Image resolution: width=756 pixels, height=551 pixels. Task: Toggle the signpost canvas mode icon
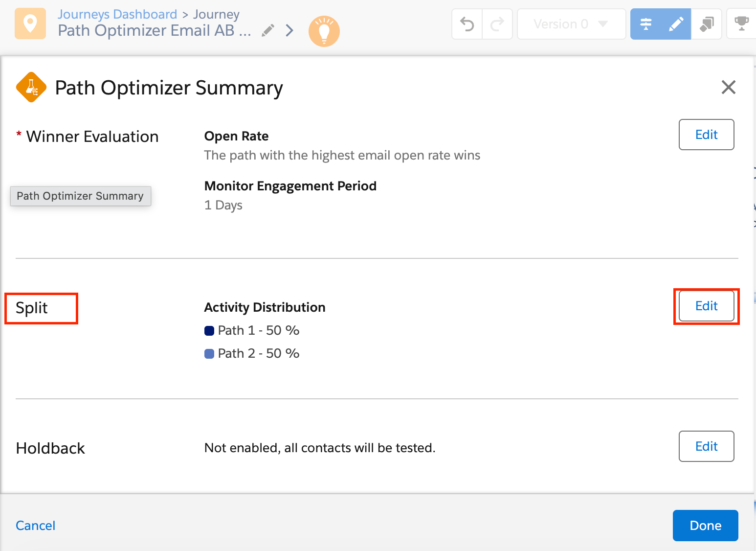coord(645,24)
